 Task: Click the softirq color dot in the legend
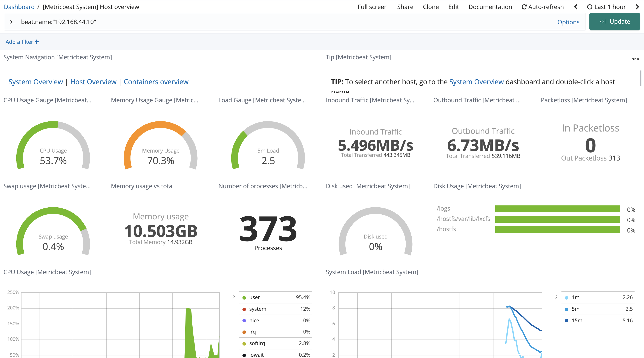(244, 343)
